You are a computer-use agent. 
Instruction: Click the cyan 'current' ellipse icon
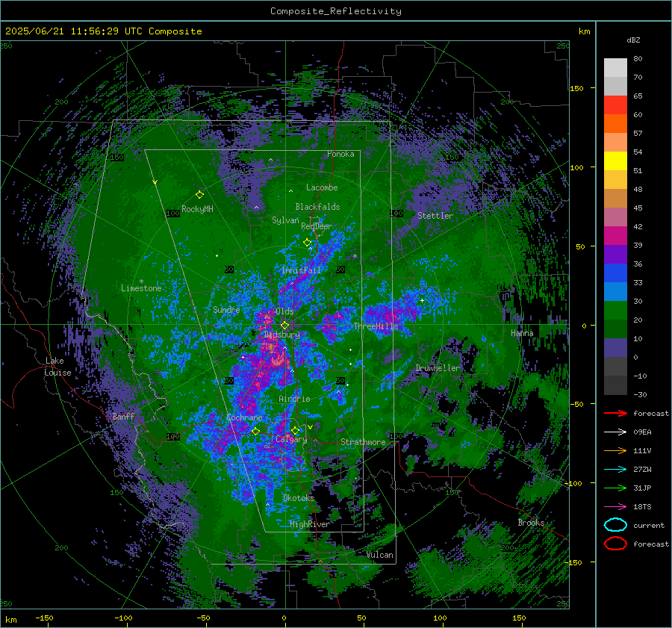click(x=615, y=525)
